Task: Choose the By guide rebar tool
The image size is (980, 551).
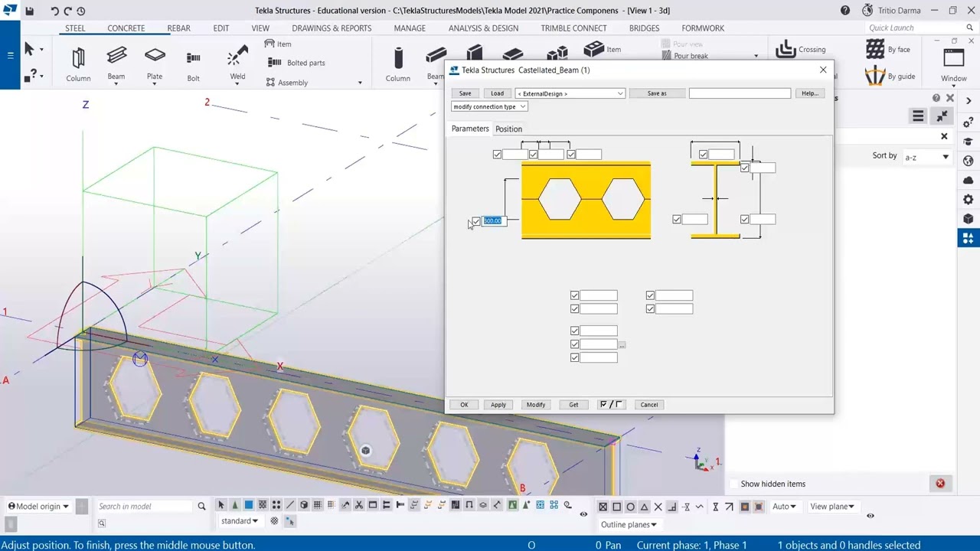Action: pyautogui.click(x=890, y=76)
